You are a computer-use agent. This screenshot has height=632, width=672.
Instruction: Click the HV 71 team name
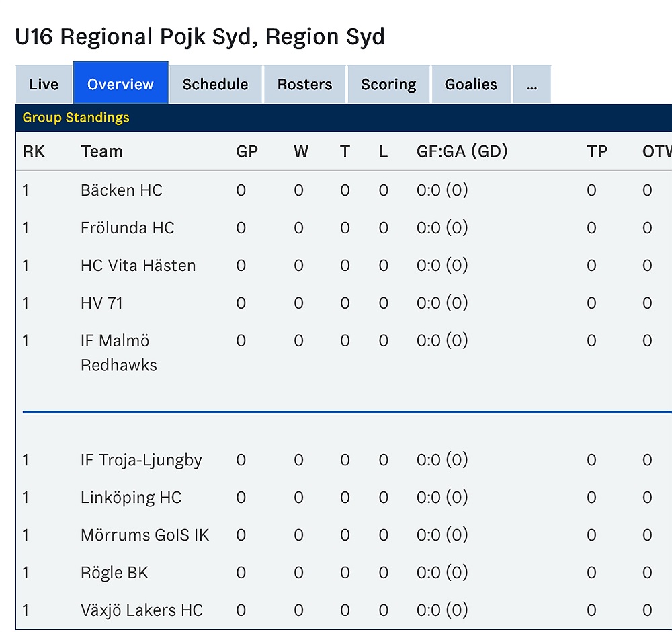(102, 303)
